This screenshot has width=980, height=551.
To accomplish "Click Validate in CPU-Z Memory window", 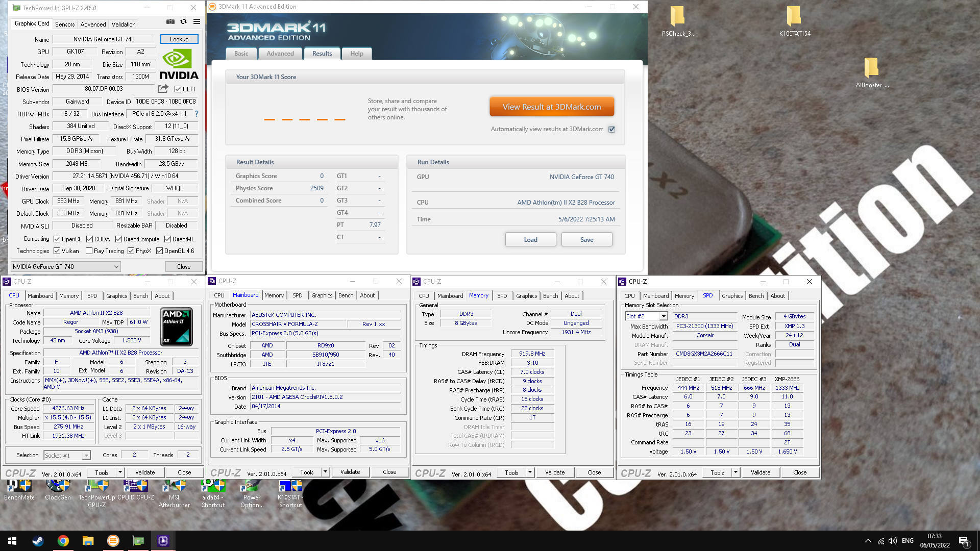I will (x=555, y=473).
